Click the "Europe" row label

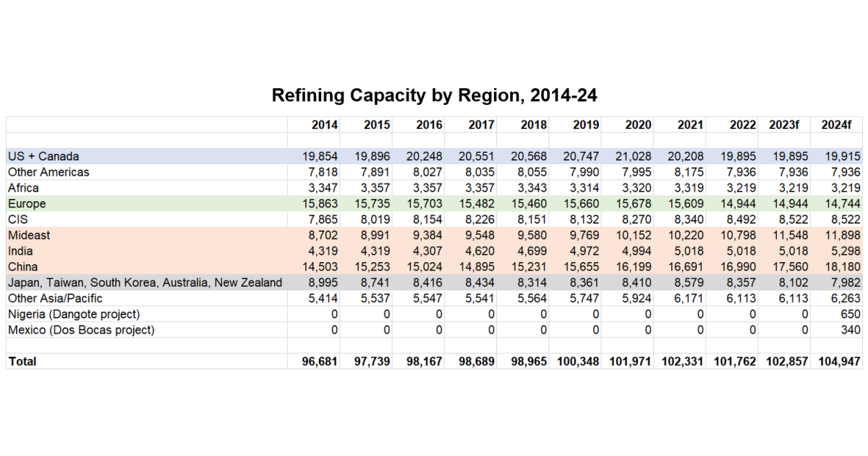[27, 204]
